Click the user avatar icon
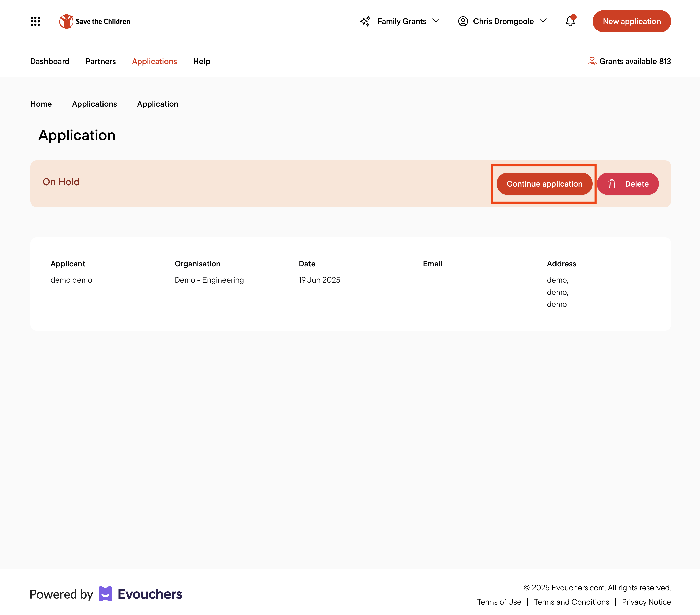The image size is (700, 615). point(463,21)
